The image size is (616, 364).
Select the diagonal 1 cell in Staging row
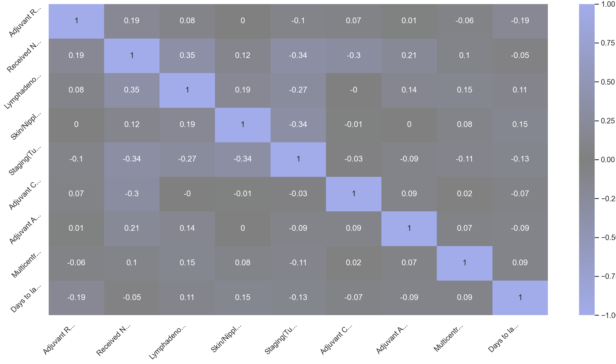tap(298, 159)
